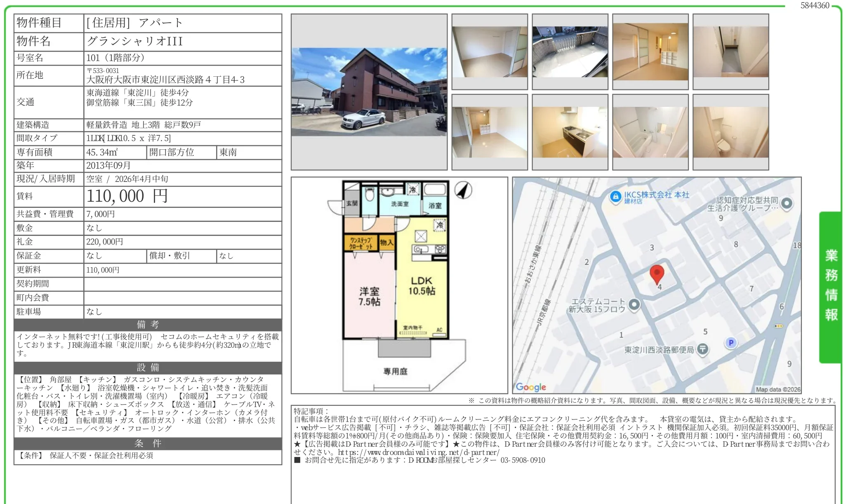The image size is (848, 504).
Task: Click the north compass arrow on floor plan
Action: 463,190
